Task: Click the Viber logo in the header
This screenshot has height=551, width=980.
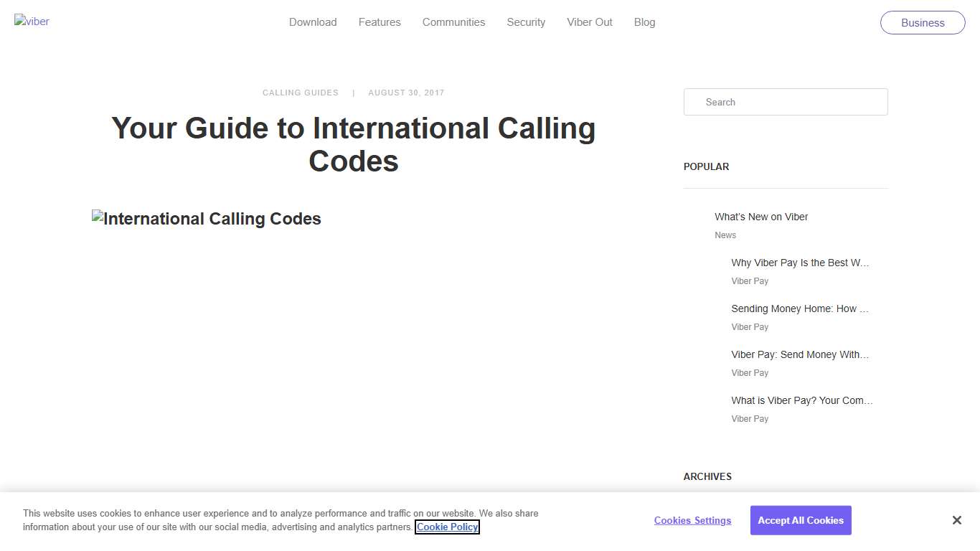Action: click(32, 21)
